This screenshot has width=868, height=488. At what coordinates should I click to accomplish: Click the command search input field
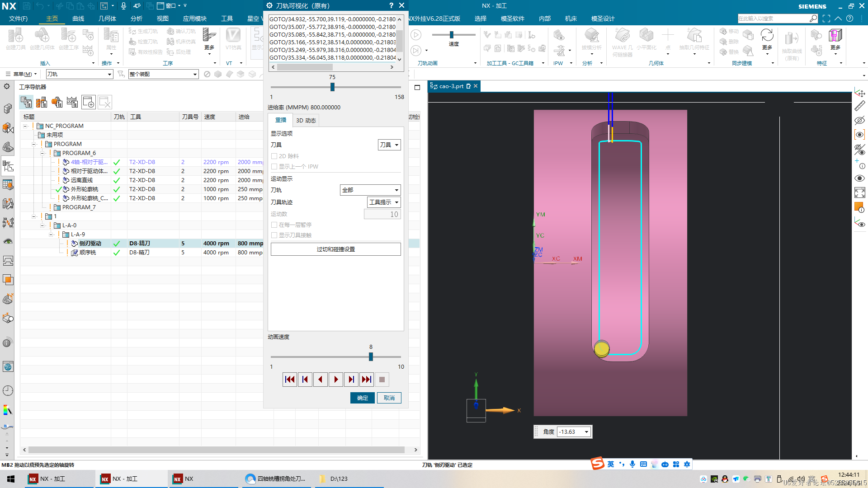tap(774, 19)
